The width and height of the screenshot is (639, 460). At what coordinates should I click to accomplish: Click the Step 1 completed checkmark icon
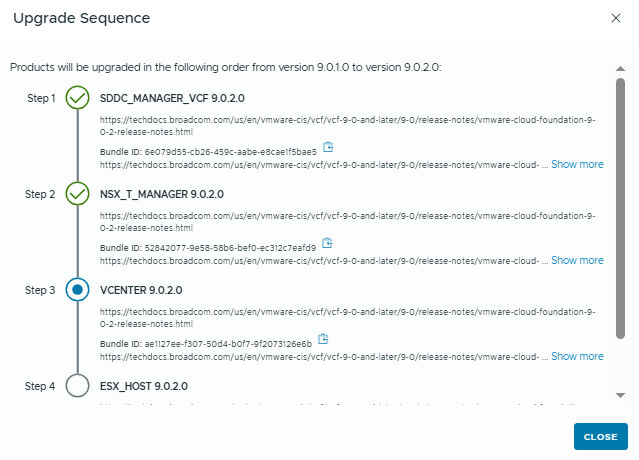[x=77, y=98]
